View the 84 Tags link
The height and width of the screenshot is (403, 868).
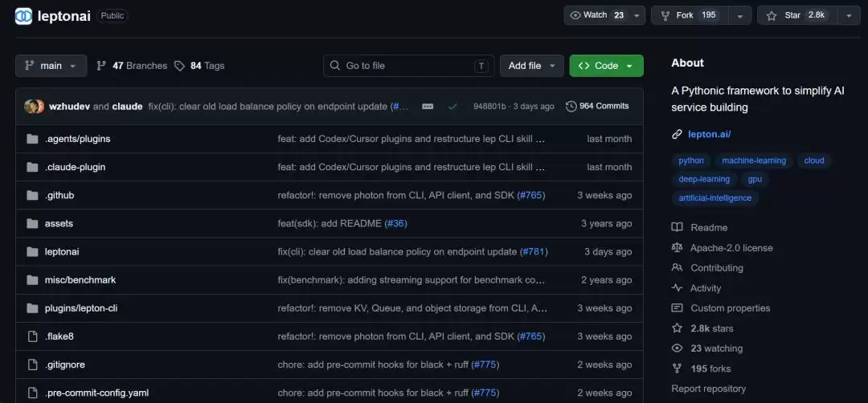pyautogui.click(x=199, y=66)
